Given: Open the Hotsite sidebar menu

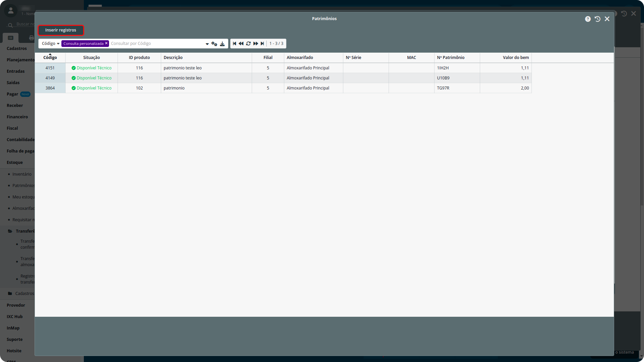Looking at the screenshot, I should pos(14,351).
